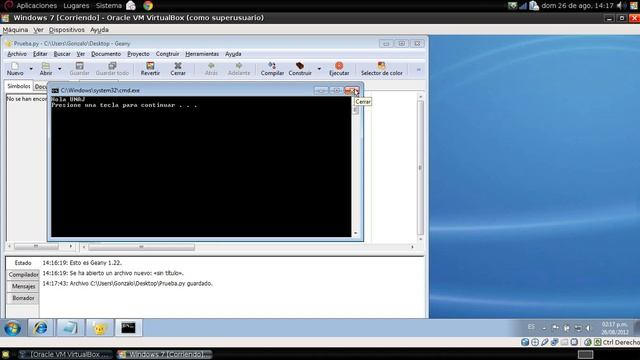The width and height of the screenshot is (640, 360).
Task: Open Internet Explorer from Windows taskbar
Action: click(x=40, y=328)
